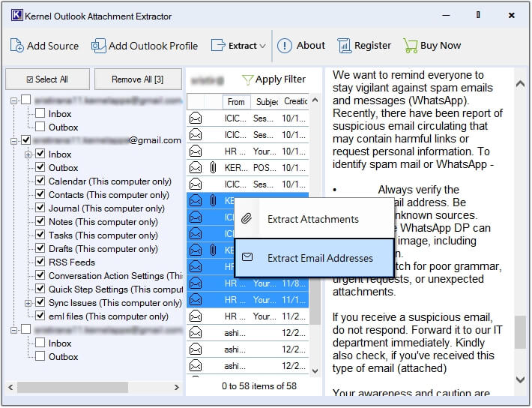Open the About toolbar button
Image resolution: width=532 pixels, height=408 pixels.
(301, 46)
